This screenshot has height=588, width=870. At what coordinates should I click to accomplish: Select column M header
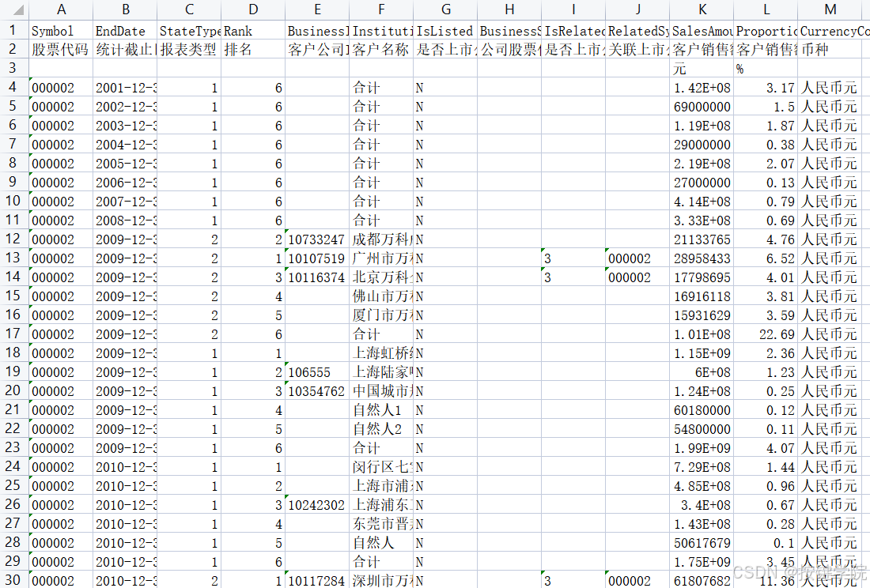(830, 9)
